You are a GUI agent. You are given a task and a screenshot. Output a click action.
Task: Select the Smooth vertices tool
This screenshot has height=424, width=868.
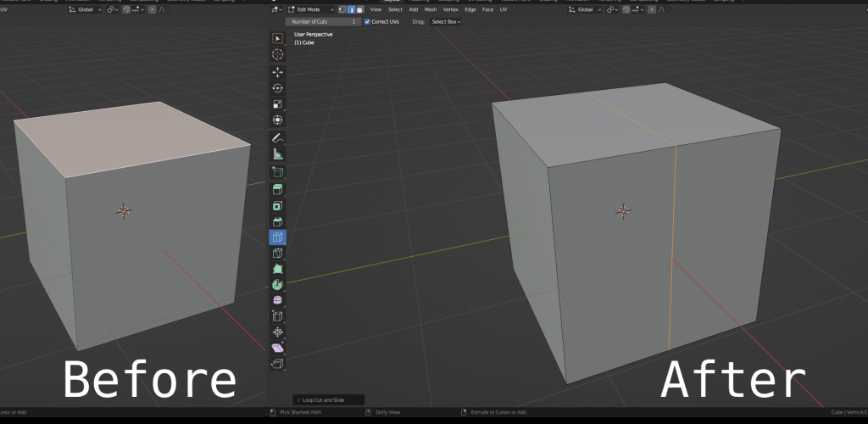click(x=277, y=300)
